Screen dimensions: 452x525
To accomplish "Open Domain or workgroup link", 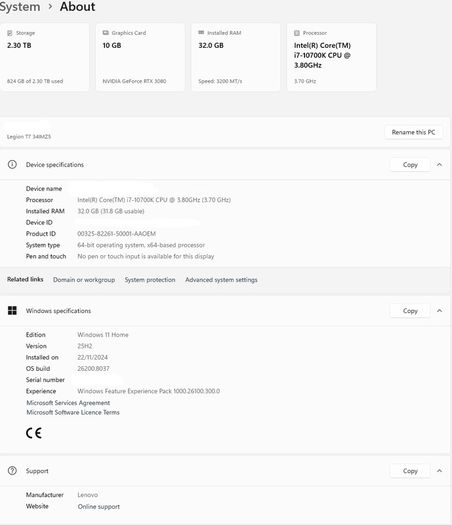I will (x=84, y=280).
